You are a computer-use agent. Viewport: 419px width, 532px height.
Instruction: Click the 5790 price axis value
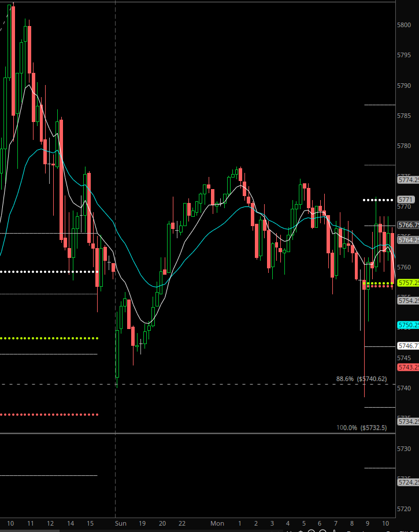(x=404, y=86)
